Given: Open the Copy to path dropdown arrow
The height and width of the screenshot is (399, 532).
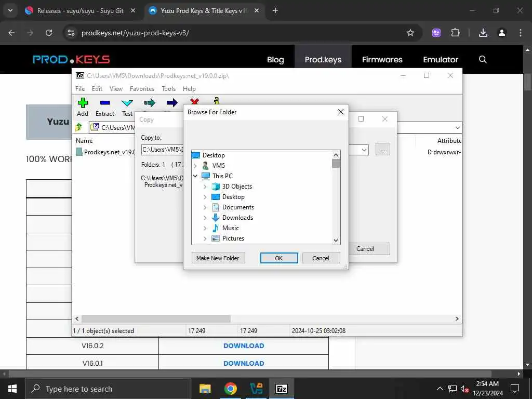Looking at the screenshot, I should click(364, 150).
